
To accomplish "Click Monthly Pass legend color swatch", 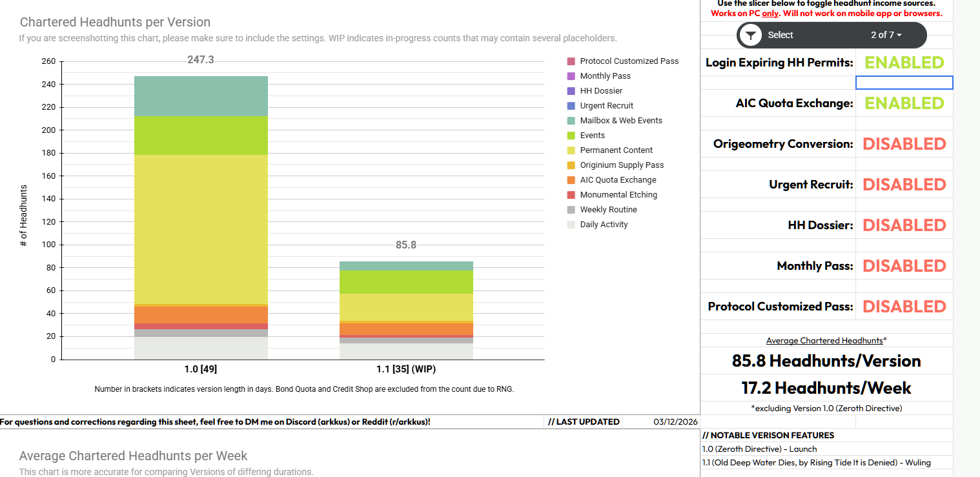I will click(571, 76).
